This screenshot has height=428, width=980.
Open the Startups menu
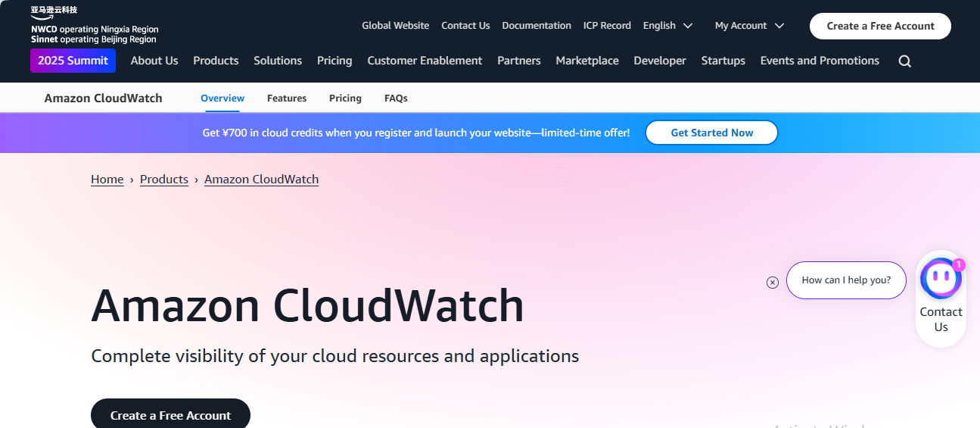[x=723, y=61]
